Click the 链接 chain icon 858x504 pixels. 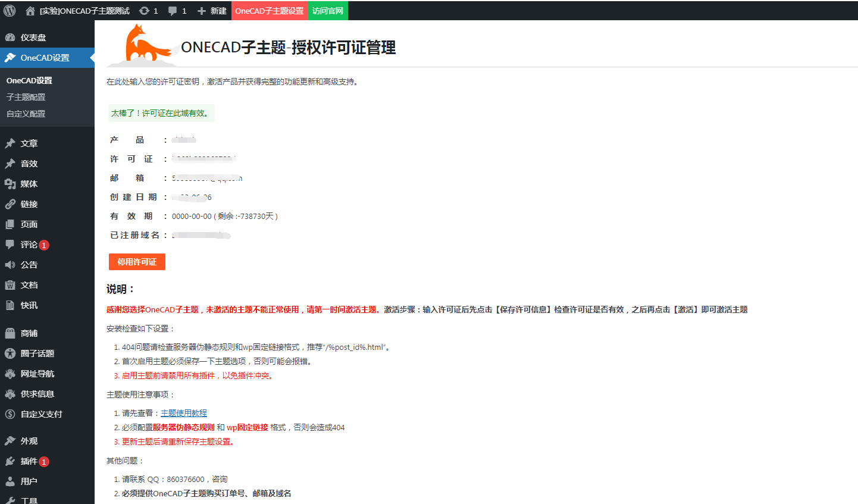(x=10, y=204)
